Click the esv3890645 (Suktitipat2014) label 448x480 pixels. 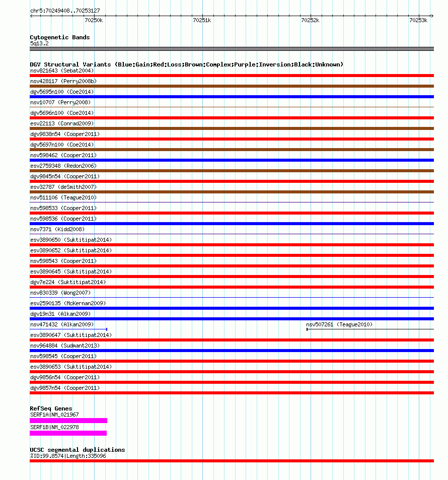coord(71,271)
